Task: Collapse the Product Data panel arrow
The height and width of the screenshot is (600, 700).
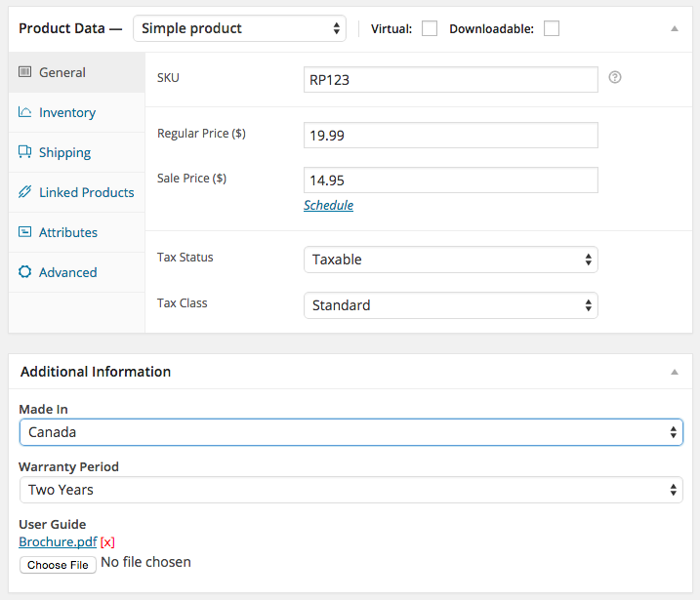Action: (x=675, y=29)
